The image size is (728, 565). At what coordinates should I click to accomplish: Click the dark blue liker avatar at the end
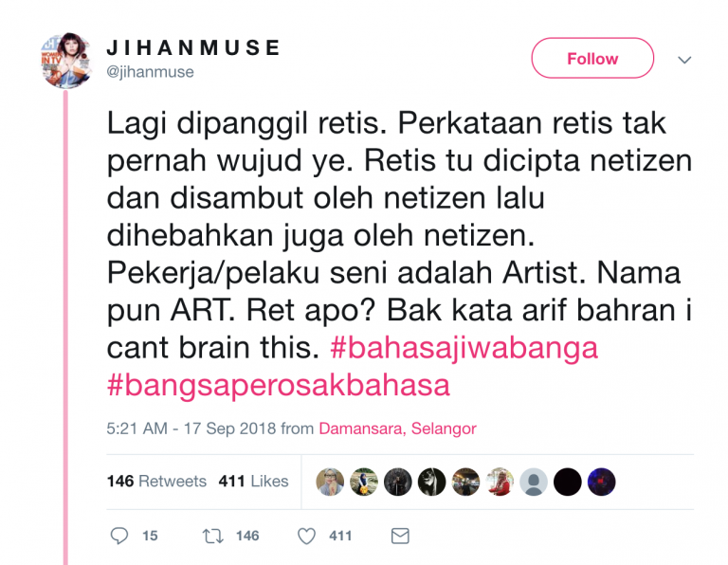coord(601,482)
